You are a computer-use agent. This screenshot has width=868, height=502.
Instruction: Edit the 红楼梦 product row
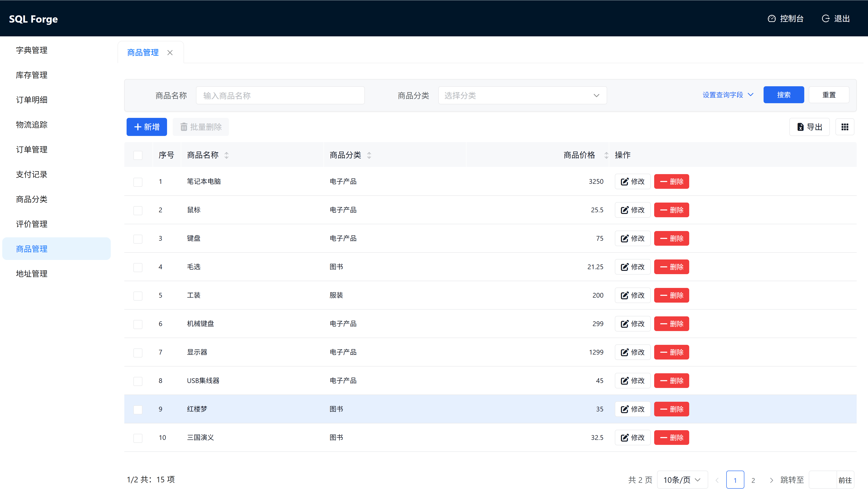click(632, 409)
